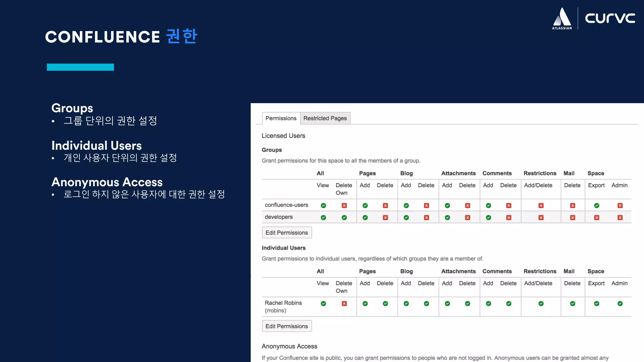This screenshot has width=644, height=362.
Task: Click the slide title CONFLUENCE 권한
Action: (121, 36)
